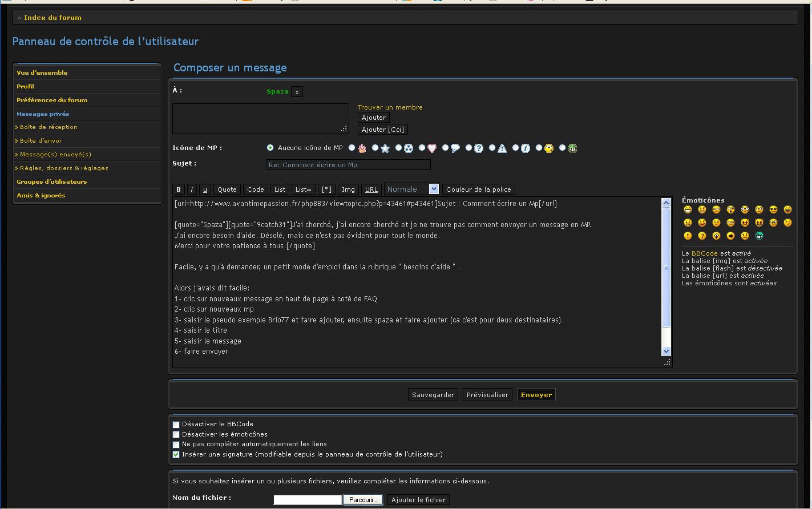Screen dimensions: 812x509
Task: Insert the yellow arrow emoticon
Action: tap(730, 236)
